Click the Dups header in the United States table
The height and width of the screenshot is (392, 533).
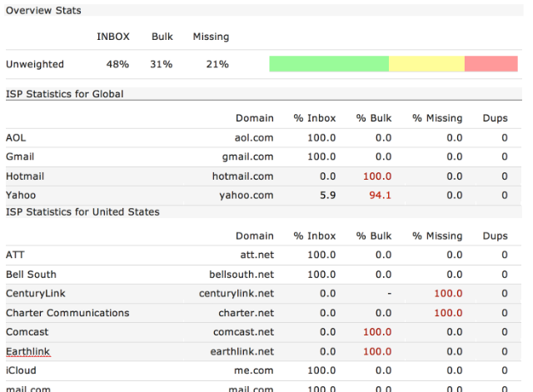[x=496, y=236]
